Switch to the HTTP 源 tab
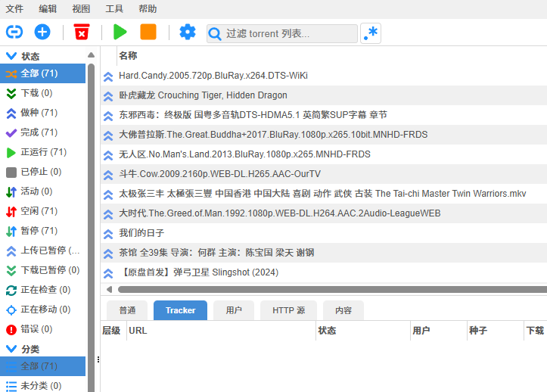547x392 pixels. 288,310
